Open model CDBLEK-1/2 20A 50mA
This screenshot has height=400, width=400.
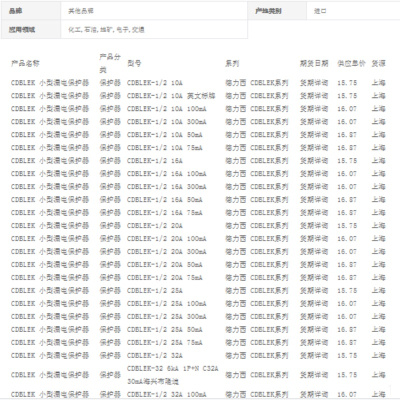[x=165, y=265]
